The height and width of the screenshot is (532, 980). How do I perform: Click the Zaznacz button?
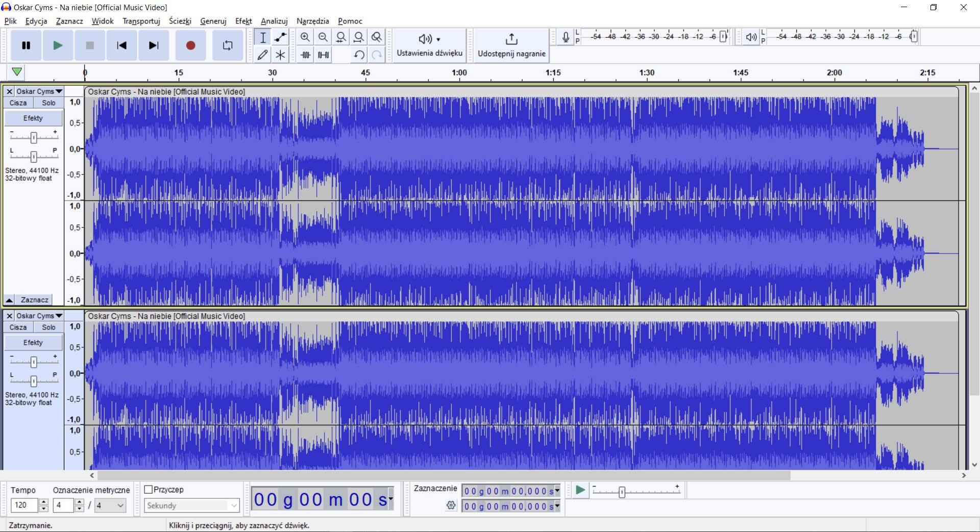click(34, 299)
